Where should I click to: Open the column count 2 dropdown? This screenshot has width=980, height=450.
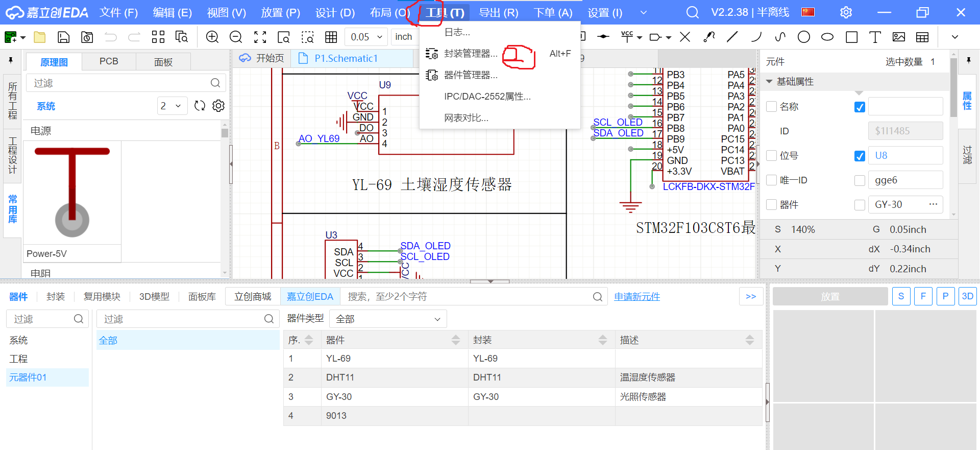tap(172, 106)
